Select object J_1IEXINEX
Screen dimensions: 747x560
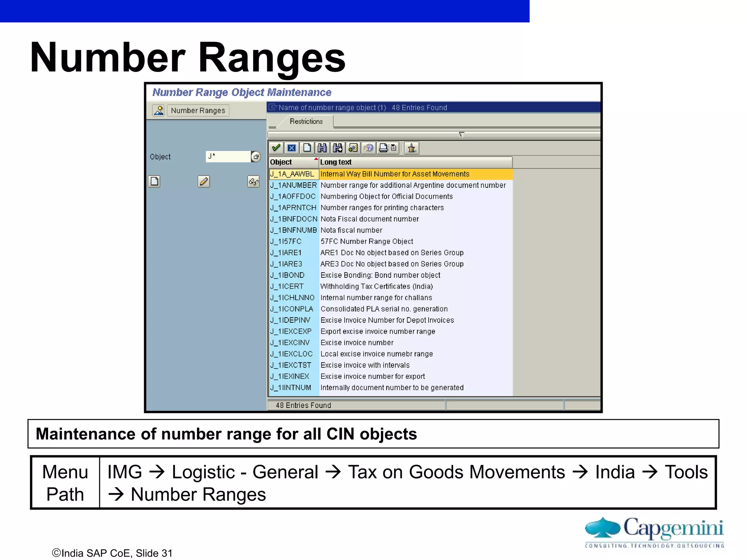(x=290, y=376)
